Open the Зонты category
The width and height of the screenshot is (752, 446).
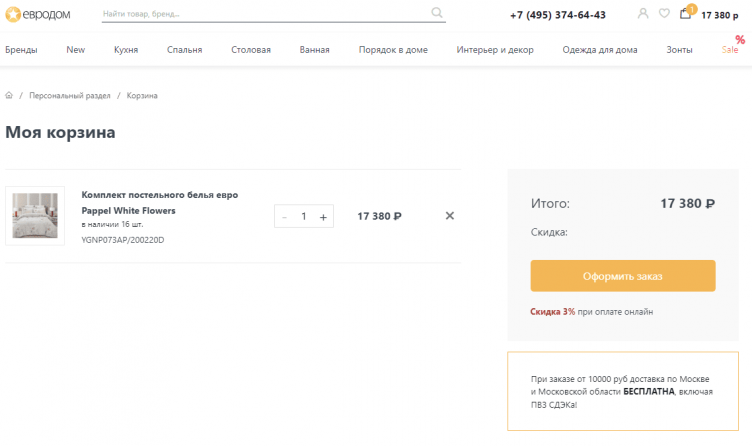679,49
